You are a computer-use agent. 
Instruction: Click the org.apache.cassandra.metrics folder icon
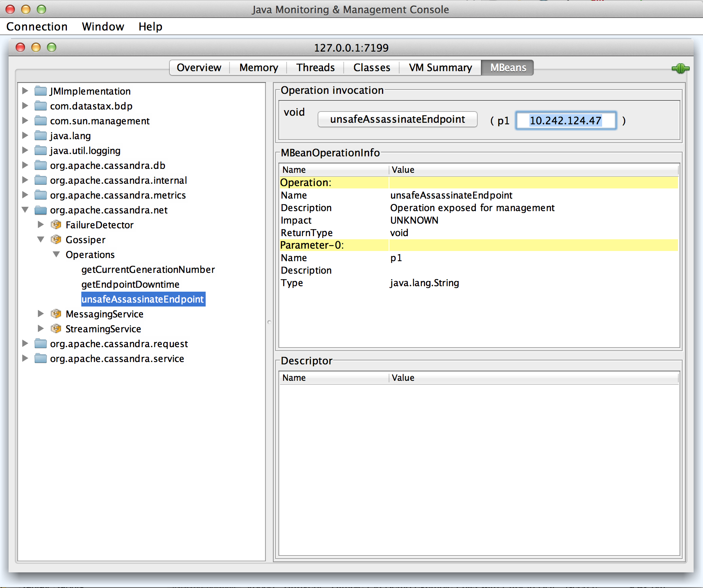(x=41, y=195)
